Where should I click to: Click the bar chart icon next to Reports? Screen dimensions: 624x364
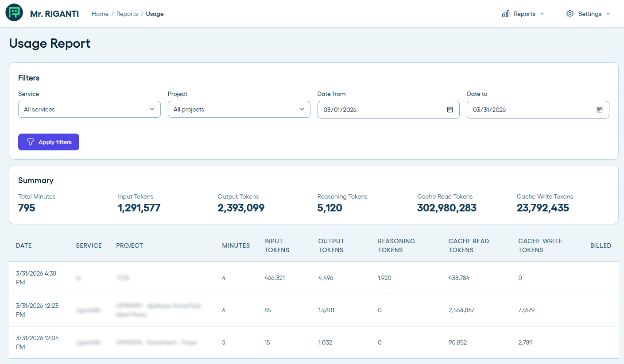pyautogui.click(x=505, y=14)
